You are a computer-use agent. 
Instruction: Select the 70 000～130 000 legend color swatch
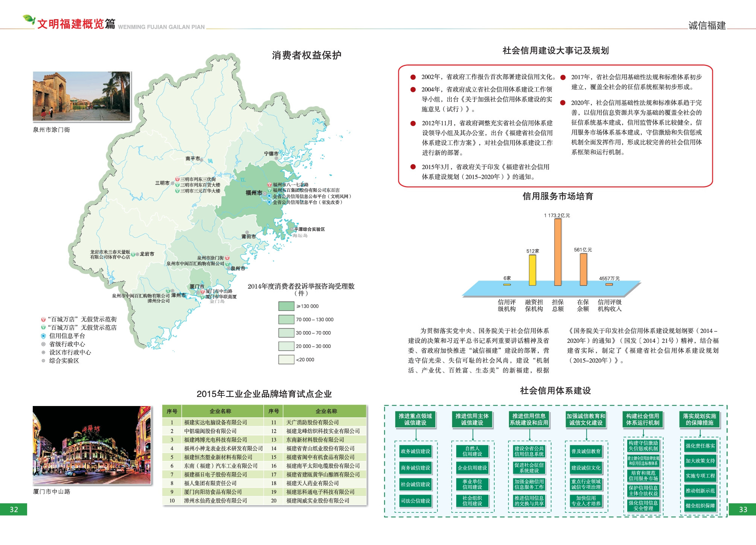286,319
